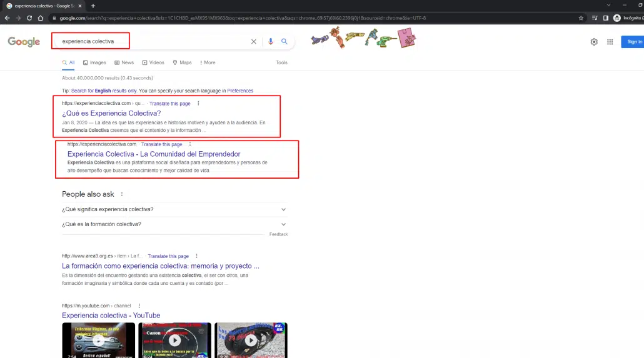Bookmark this page with star icon
This screenshot has height=358, width=644.
pyautogui.click(x=581, y=18)
